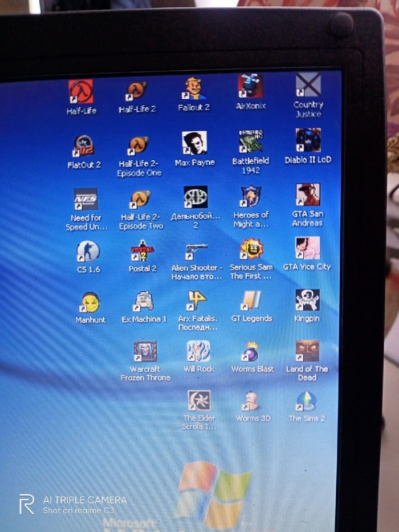The image size is (399, 532).
Task: Launch the GTA Vice City icon
Action: pos(307,247)
